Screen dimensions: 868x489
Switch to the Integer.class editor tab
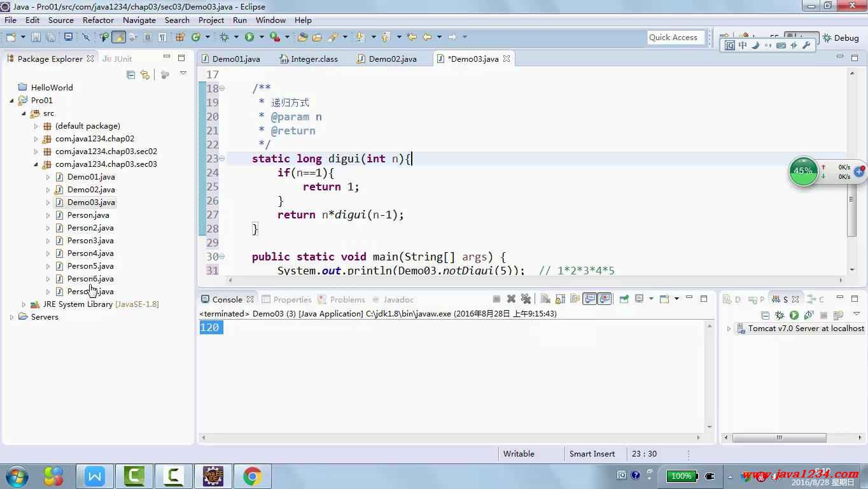309,59
